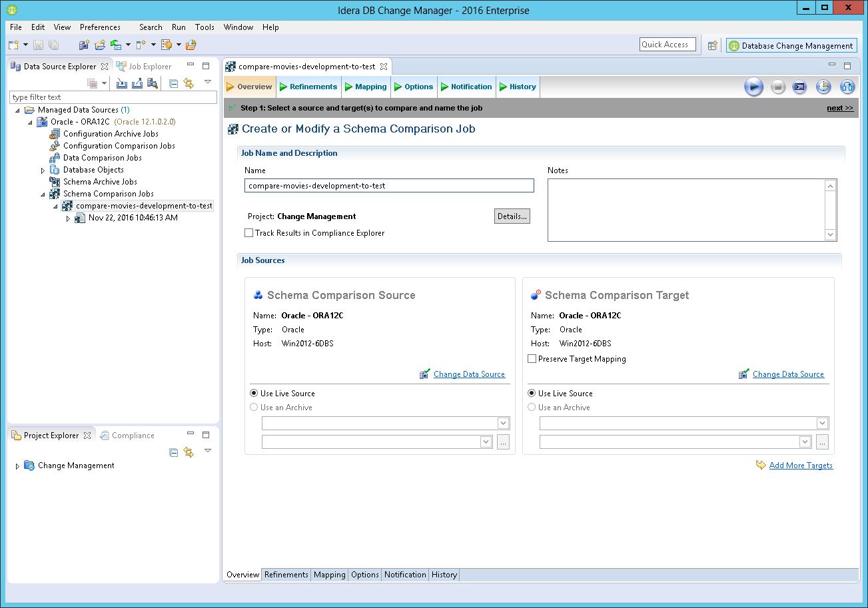
Task: Select Use Live Source for comparison source
Action: point(254,394)
